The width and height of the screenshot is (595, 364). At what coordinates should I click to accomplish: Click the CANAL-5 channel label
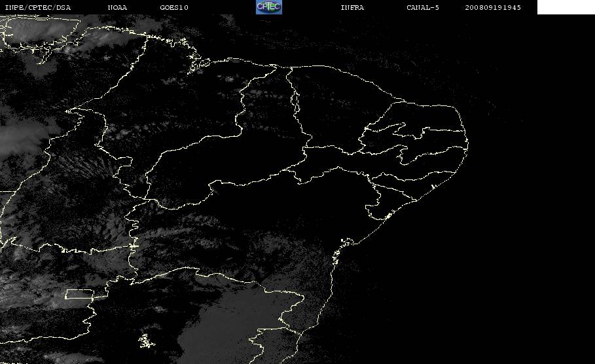point(423,7)
